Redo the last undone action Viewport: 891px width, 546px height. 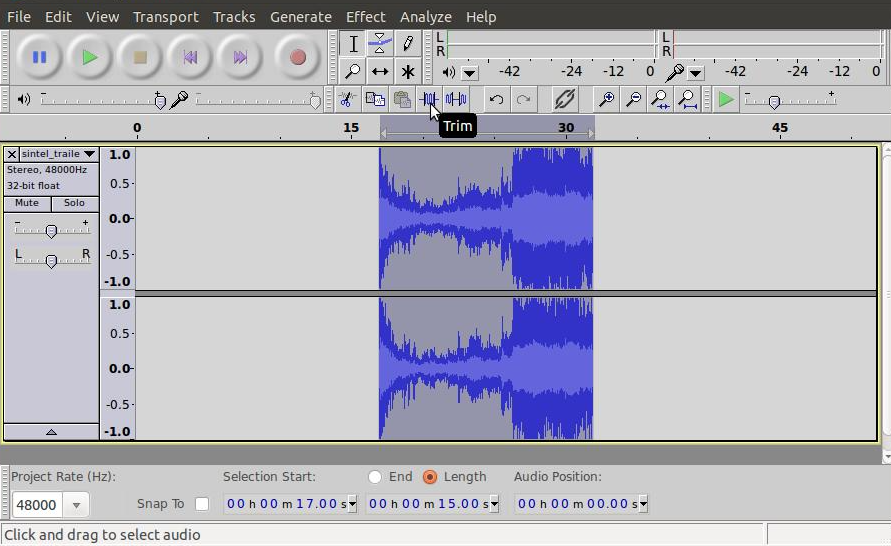pos(523,100)
